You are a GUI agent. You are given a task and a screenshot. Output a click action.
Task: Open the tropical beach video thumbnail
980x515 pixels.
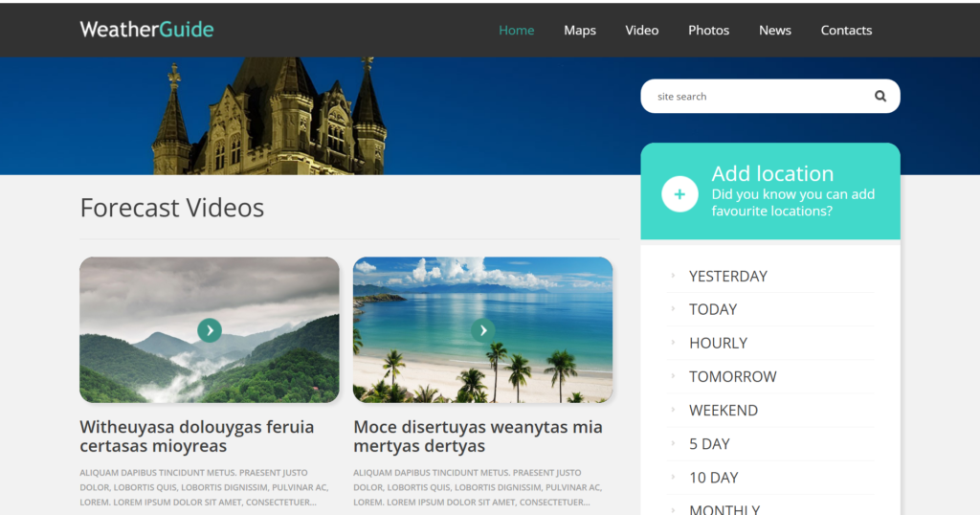(x=483, y=330)
